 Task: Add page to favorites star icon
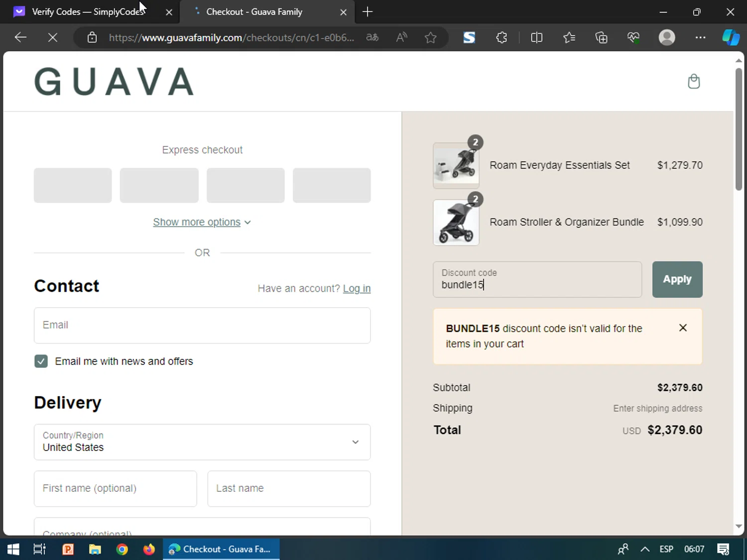coord(431,37)
